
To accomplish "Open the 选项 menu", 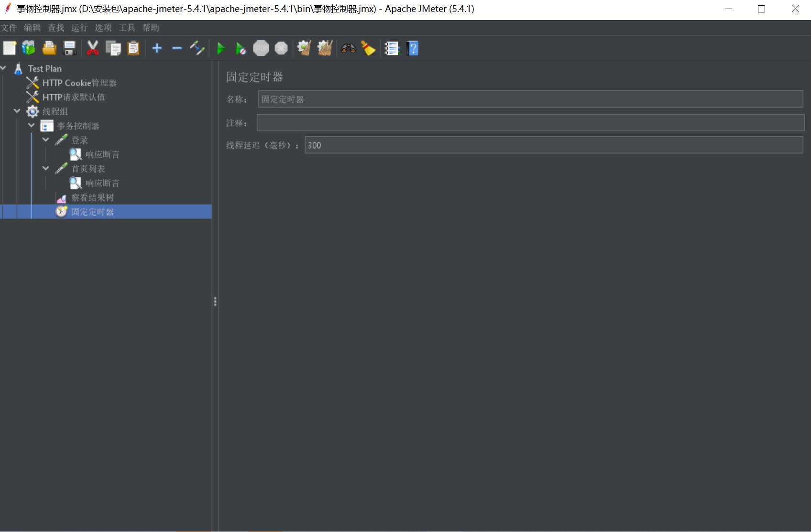I will tap(103, 28).
